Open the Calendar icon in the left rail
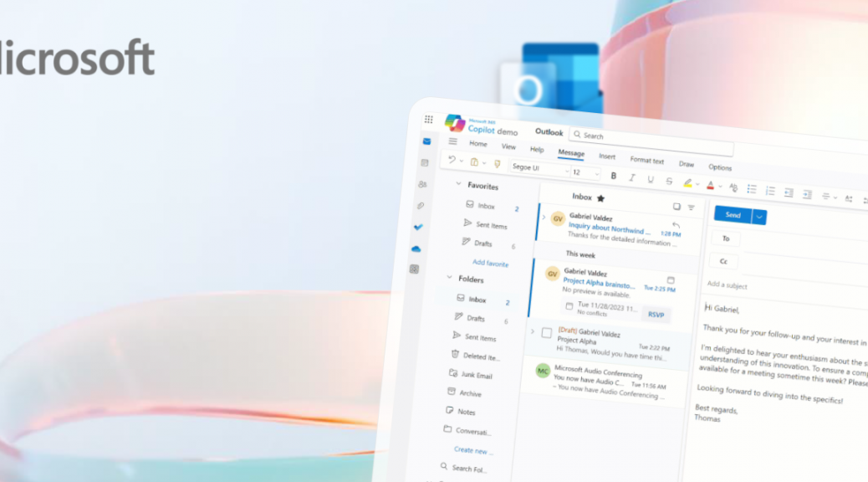Image resolution: width=868 pixels, height=482 pixels. 425,163
